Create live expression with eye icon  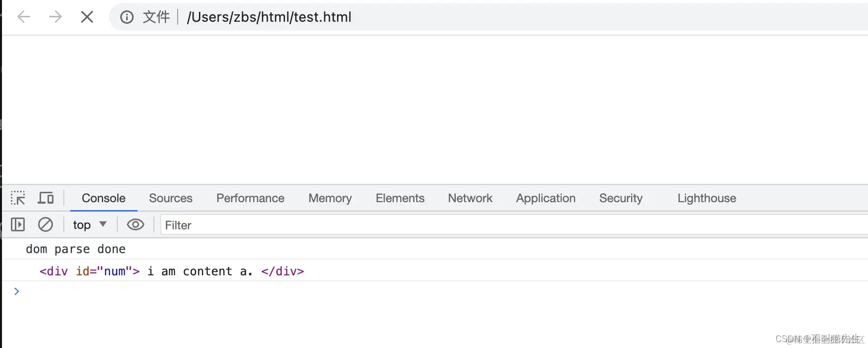click(x=135, y=225)
